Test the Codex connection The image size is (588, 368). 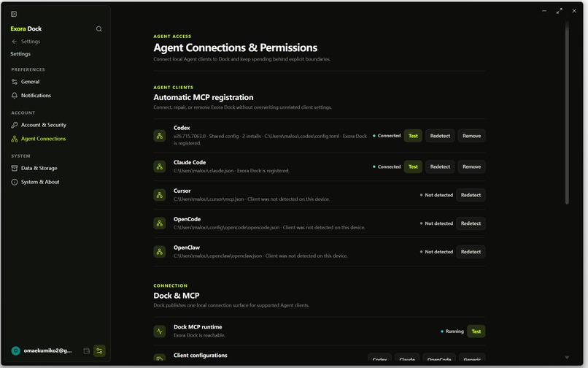pyautogui.click(x=413, y=136)
